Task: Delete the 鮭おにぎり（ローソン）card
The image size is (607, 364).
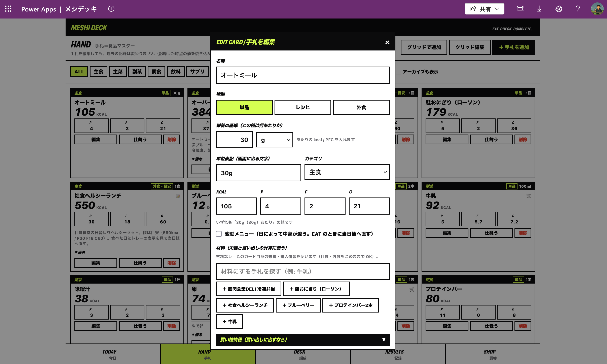Action: pyautogui.click(x=523, y=140)
